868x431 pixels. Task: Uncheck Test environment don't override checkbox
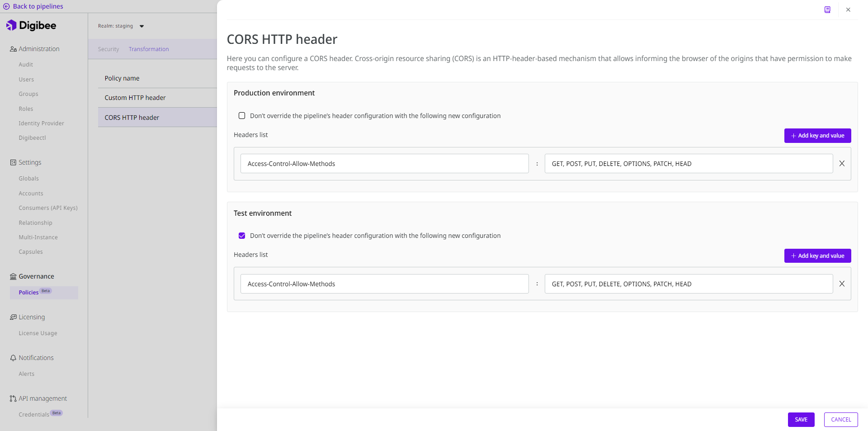[x=242, y=236]
